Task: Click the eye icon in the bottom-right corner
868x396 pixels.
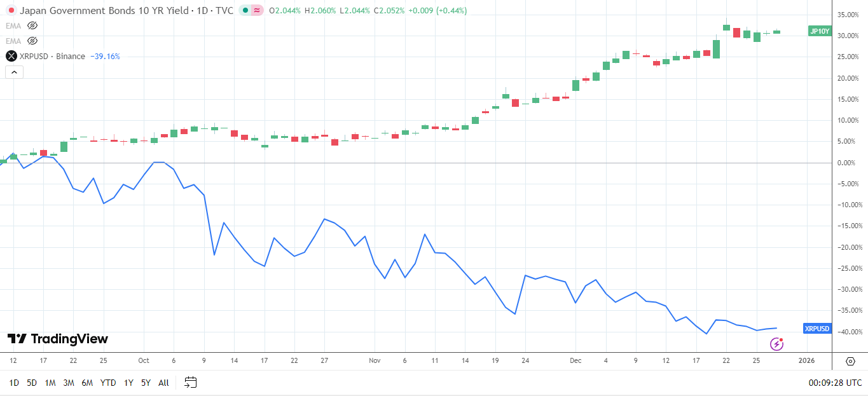Action: pyautogui.click(x=851, y=360)
